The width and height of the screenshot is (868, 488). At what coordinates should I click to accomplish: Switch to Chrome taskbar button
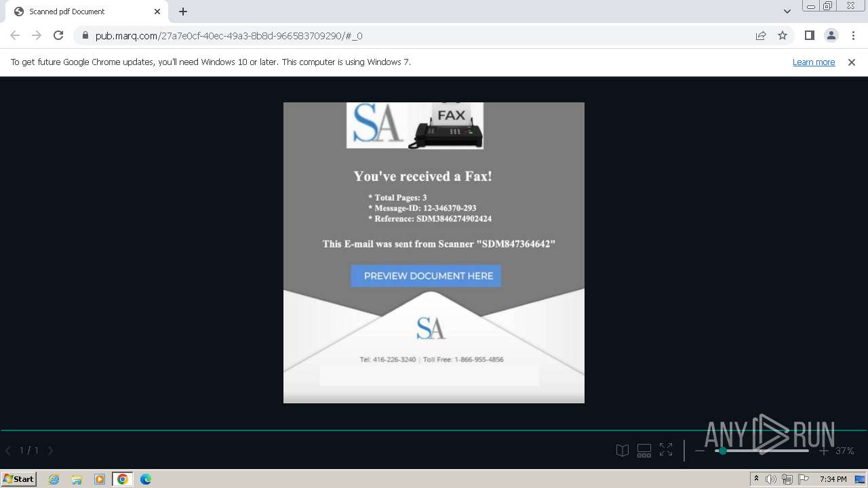(123, 479)
